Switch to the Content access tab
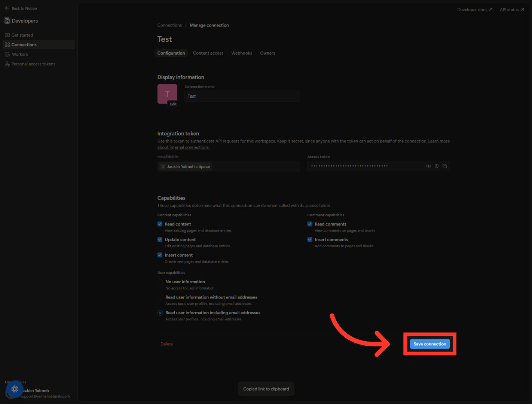Image resolution: width=532 pixels, height=404 pixels. click(x=208, y=53)
